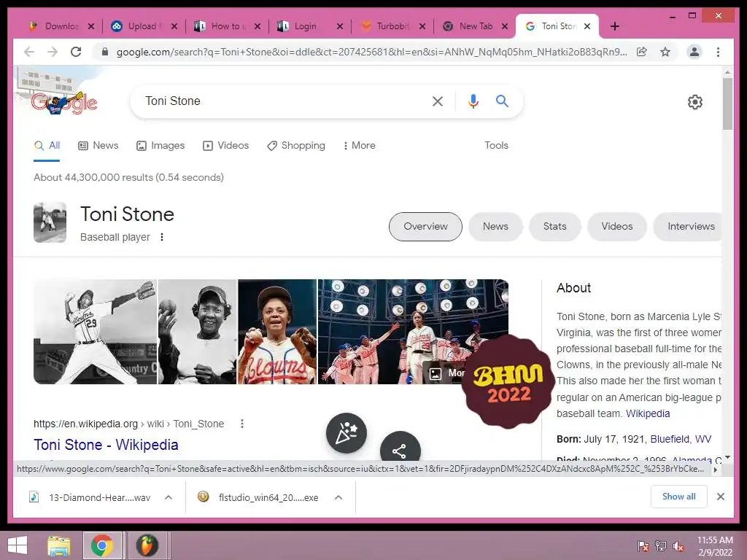Screen dimensions: 747x560
Task: Select the Stats chip
Action: pos(555,227)
